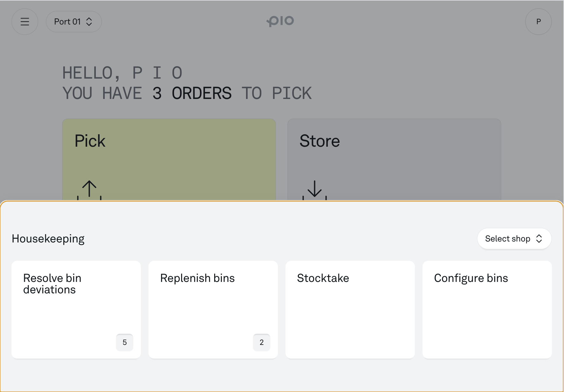Open the Stocktake card
The width and height of the screenshot is (564, 392).
(350, 310)
